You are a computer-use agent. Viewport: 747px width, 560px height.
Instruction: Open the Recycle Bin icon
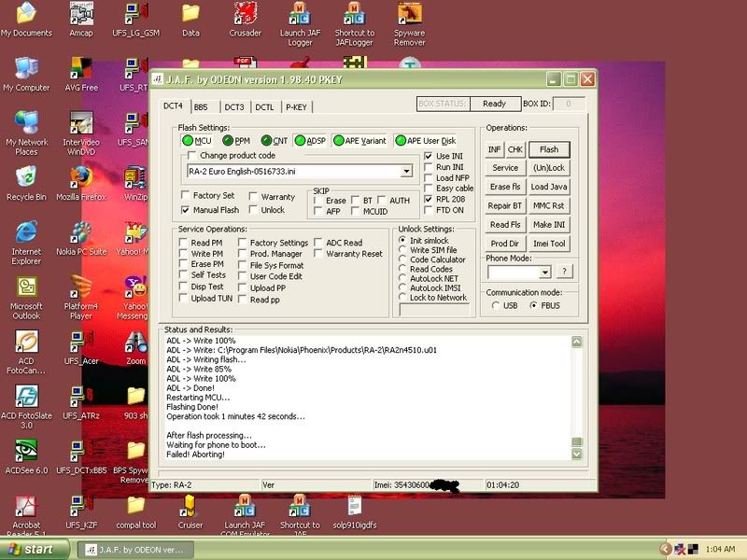point(26,183)
